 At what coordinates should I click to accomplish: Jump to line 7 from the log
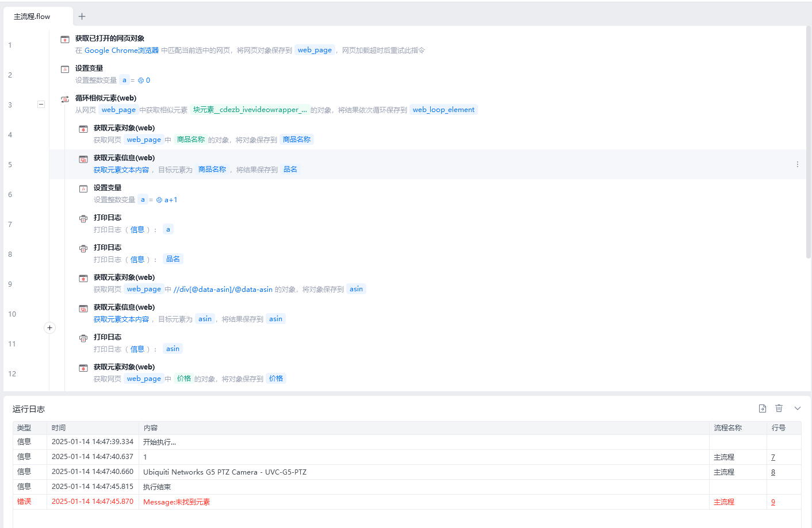tap(773, 457)
